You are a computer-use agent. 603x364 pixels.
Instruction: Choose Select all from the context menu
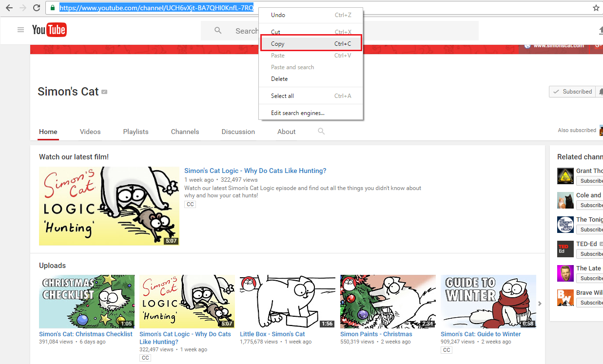point(311,96)
